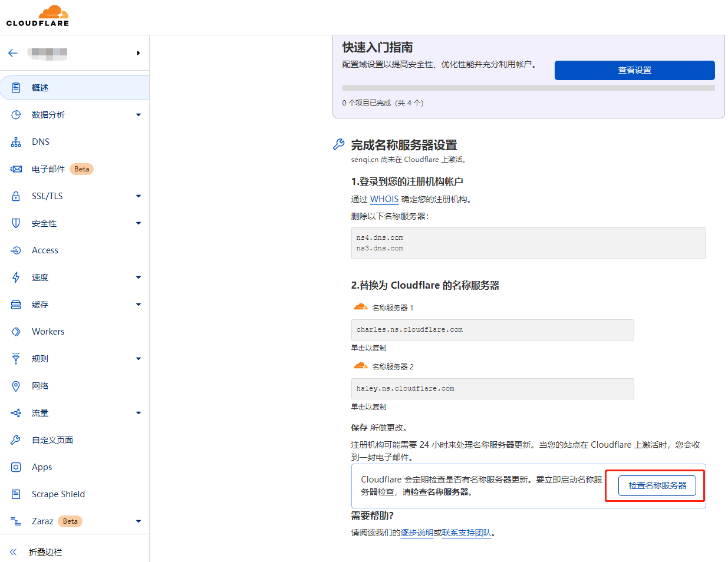Open the 概述 overview menu item
Screen dimensions: 728x562
coord(74,88)
